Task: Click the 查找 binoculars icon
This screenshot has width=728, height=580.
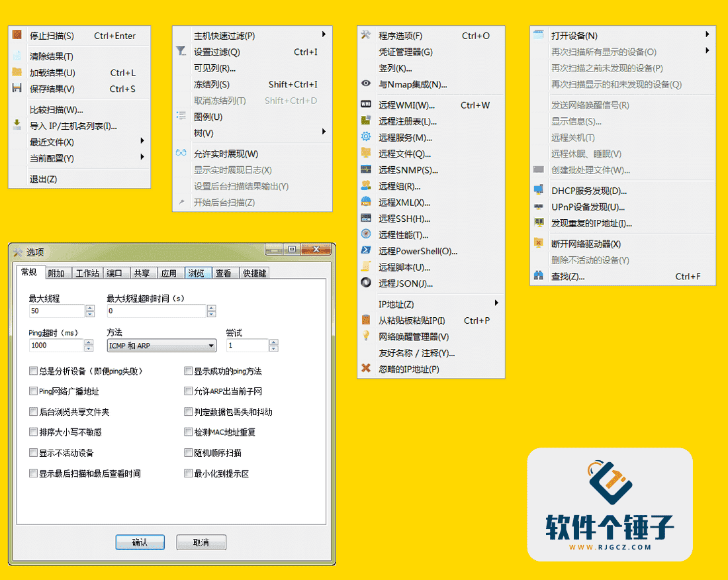Action: 537,276
